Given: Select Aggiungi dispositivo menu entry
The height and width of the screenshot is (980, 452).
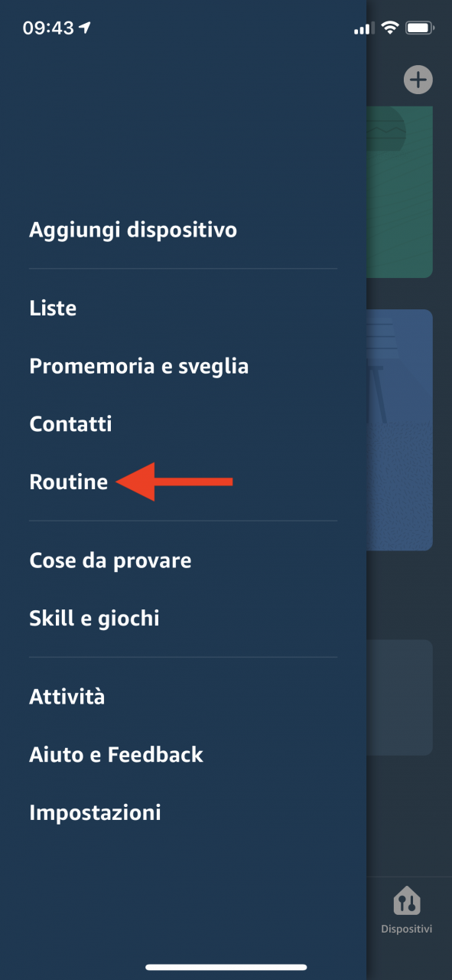Looking at the screenshot, I should [x=133, y=230].
